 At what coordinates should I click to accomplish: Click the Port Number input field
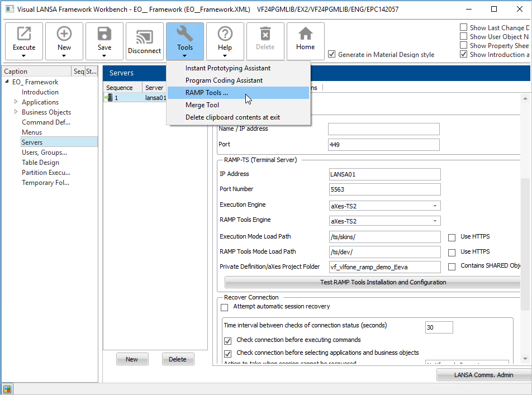(x=384, y=189)
